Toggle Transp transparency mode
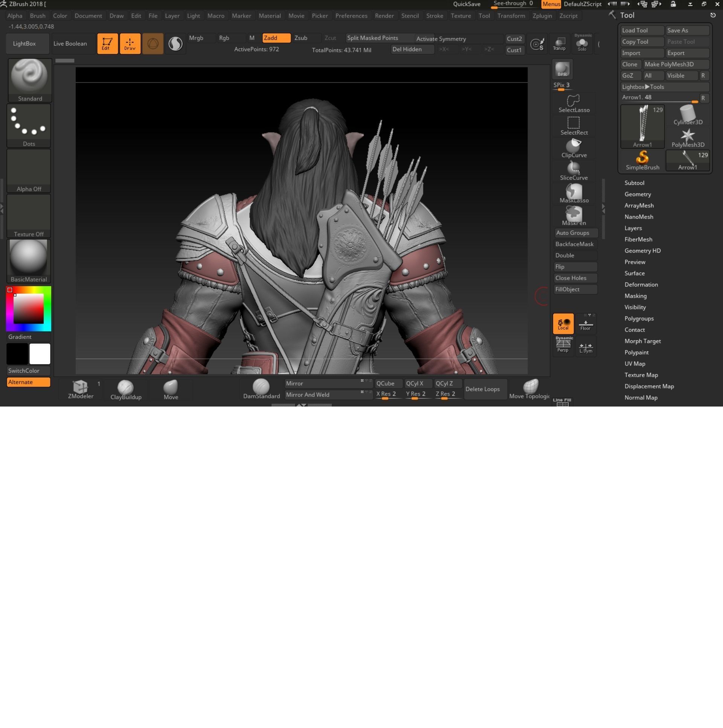This screenshot has width=723, height=728. coord(560,44)
